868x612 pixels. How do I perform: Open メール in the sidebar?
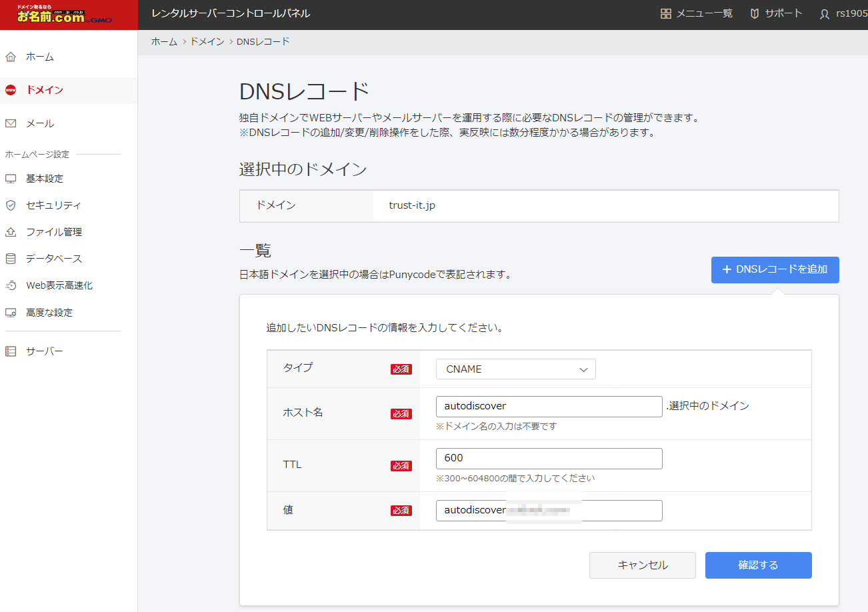[40, 123]
